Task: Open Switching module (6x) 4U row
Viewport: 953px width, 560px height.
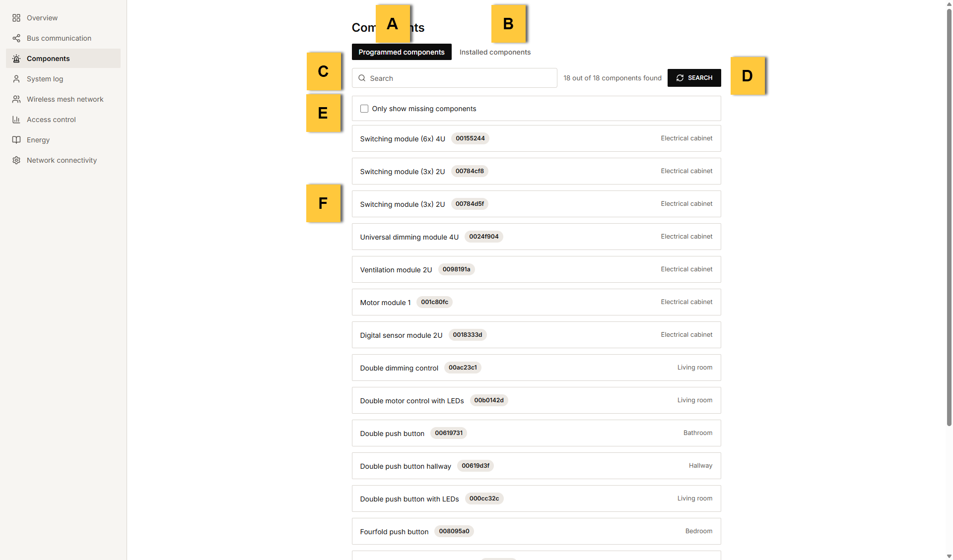Action: coord(536,138)
